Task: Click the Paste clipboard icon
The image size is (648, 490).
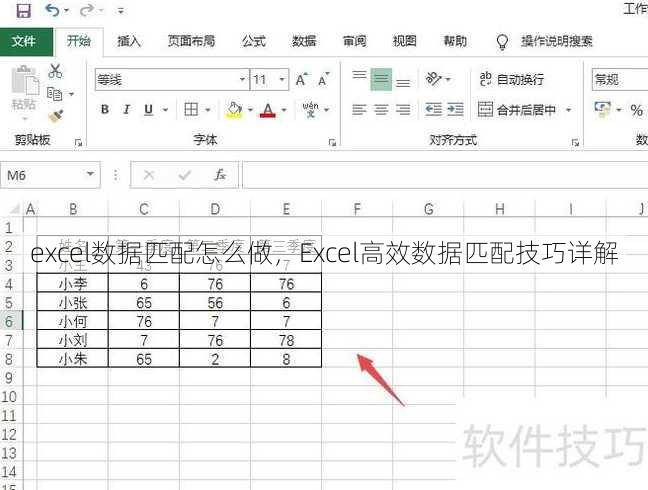Action: pos(24,80)
